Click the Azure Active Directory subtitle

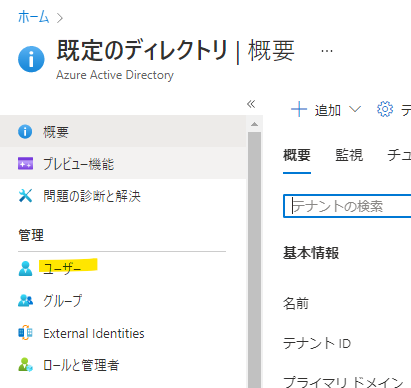click(115, 75)
